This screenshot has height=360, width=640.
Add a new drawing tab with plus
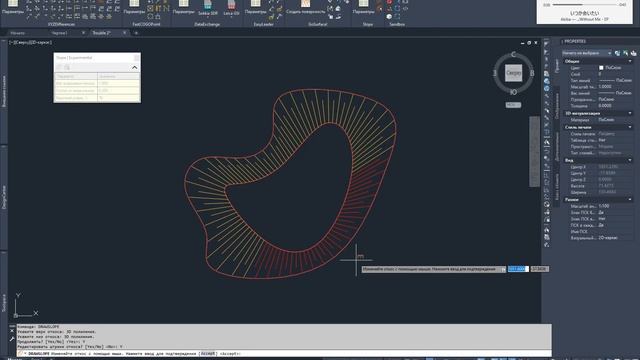136,33
